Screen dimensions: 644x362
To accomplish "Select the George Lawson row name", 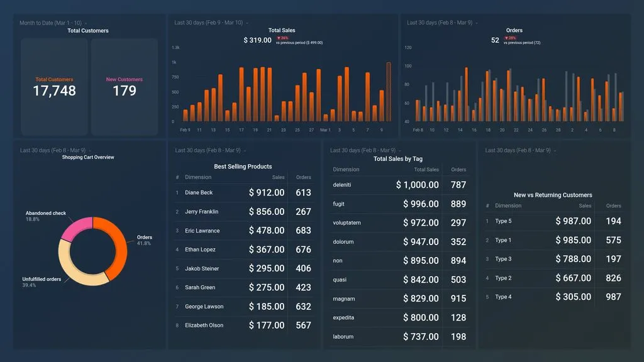I will pyautogui.click(x=204, y=307).
